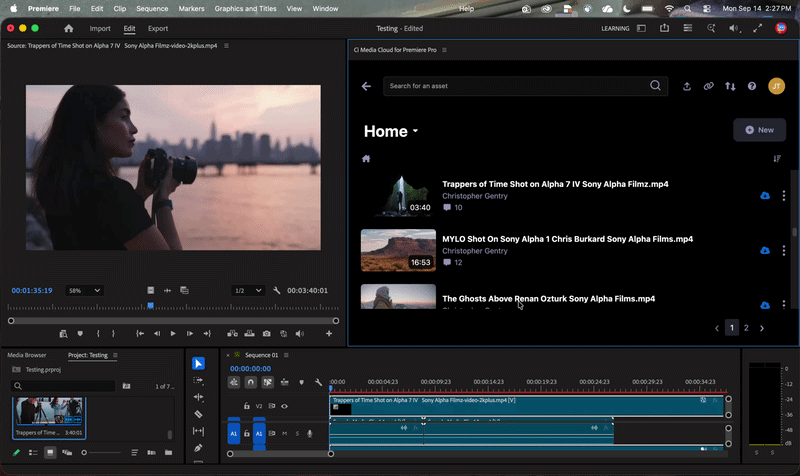Open Ci Media Cloud panel menu
Viewport: 800px width, 476px height.
(444, 50)
